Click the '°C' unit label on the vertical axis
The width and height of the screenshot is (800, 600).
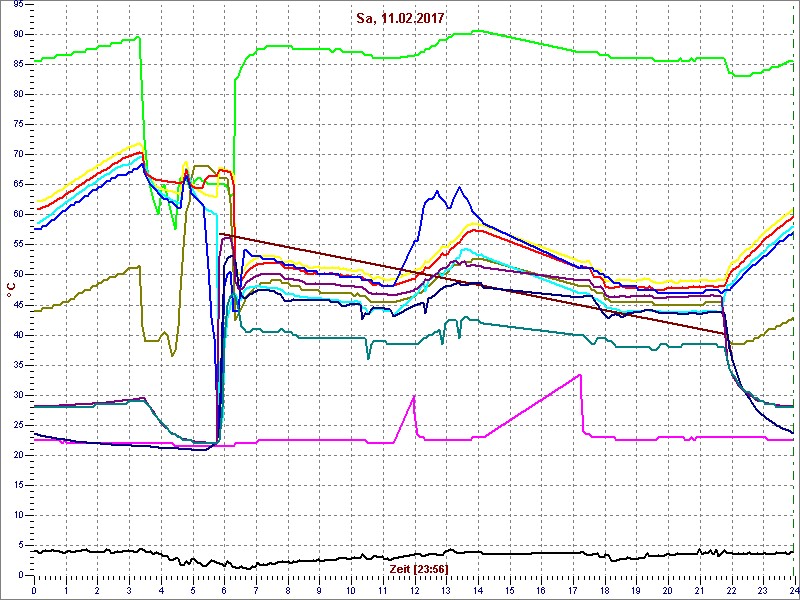click(11, 290)
